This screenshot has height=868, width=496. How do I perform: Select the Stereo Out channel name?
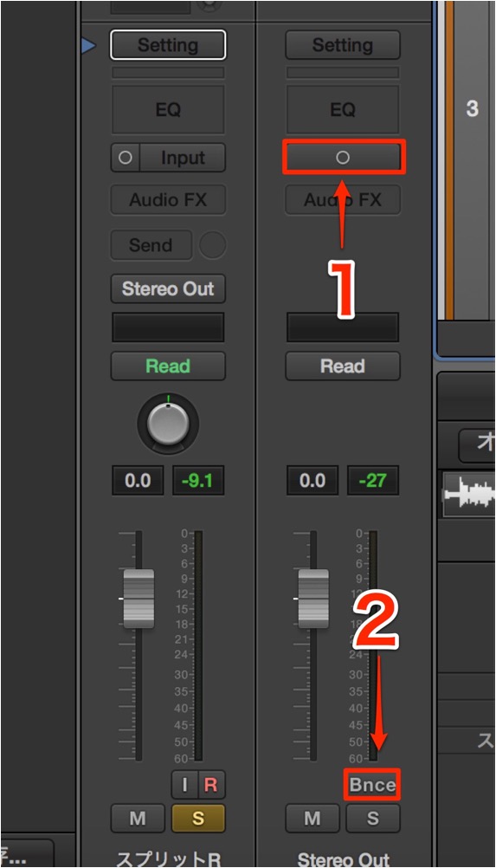(x=343, y=859)
